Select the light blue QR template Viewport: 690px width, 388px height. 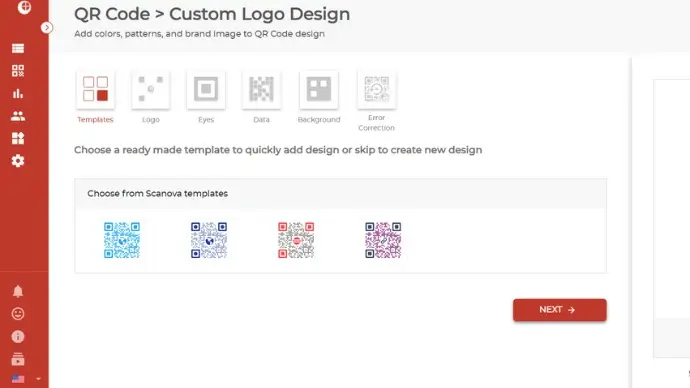[x=122, y=240]
